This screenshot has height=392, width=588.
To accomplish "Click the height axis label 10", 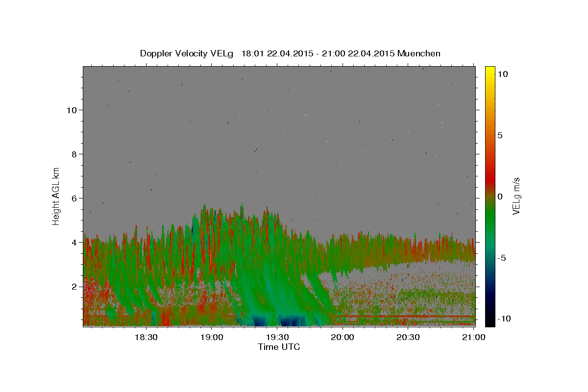I will click(73, 110).
